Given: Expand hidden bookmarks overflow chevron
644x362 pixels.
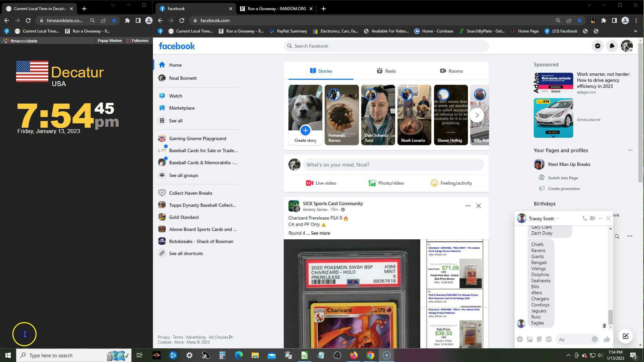Looking at the screenshot, I should [635, 31].
